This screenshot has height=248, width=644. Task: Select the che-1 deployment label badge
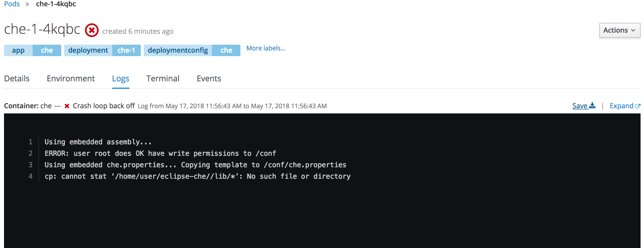[126, 50]
